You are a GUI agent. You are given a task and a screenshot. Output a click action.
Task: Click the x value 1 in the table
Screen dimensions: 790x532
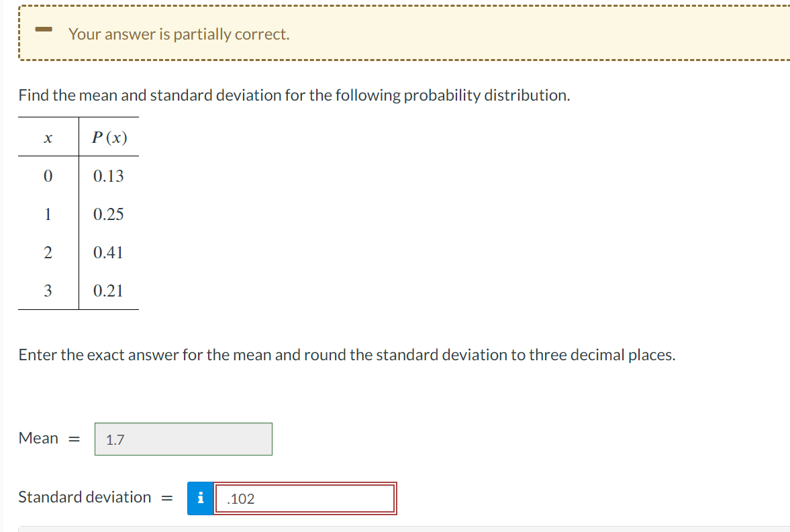(x=47, y=214)
